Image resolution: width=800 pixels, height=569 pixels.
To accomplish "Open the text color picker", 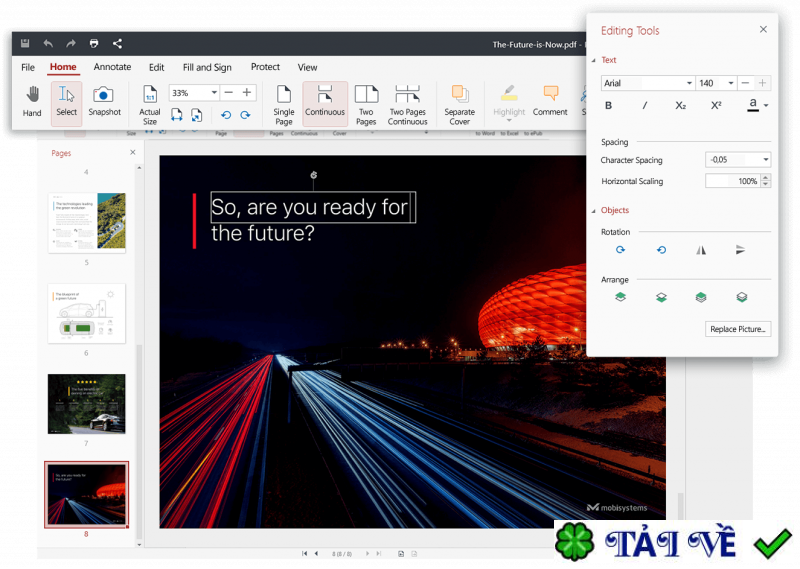I will [x=766, y=106].
